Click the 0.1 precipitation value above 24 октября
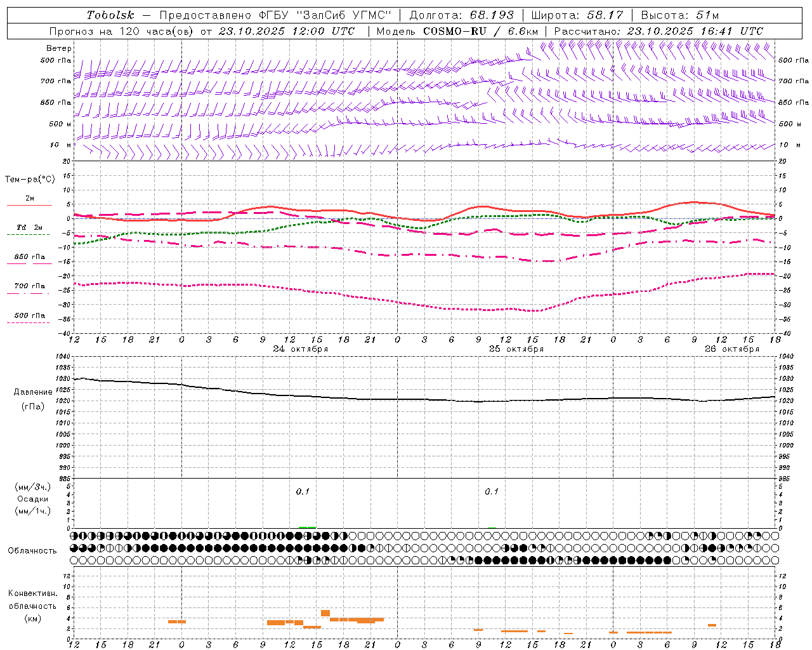The image size is (812, 650). pos(303,492)
